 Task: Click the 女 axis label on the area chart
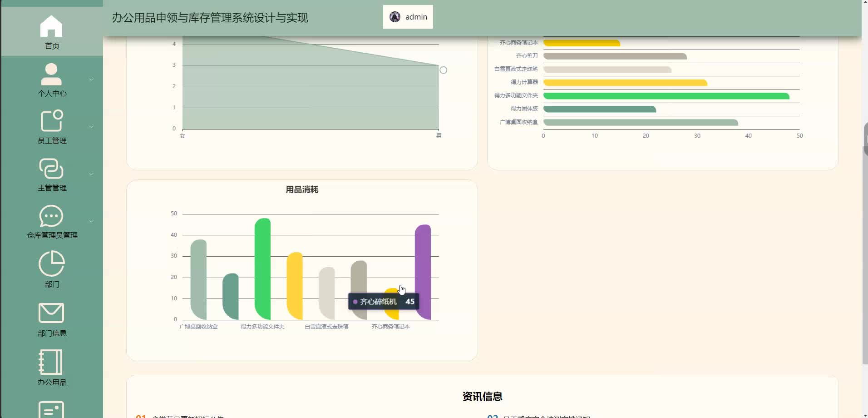[x=182, y=135]
